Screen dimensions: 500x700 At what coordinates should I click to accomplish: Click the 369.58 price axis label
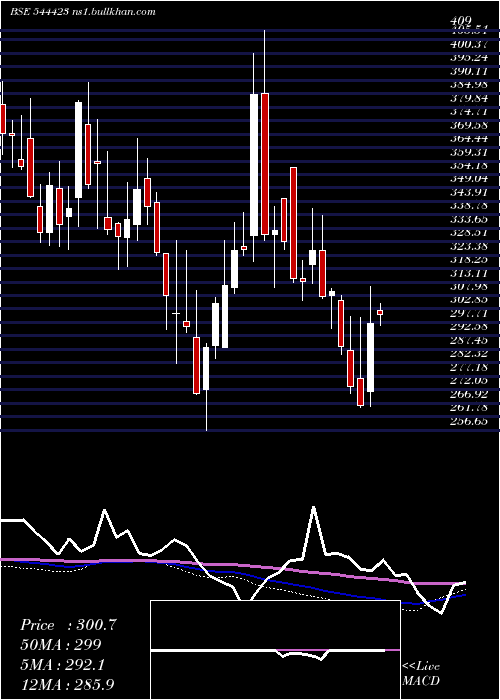pos(469,125)
